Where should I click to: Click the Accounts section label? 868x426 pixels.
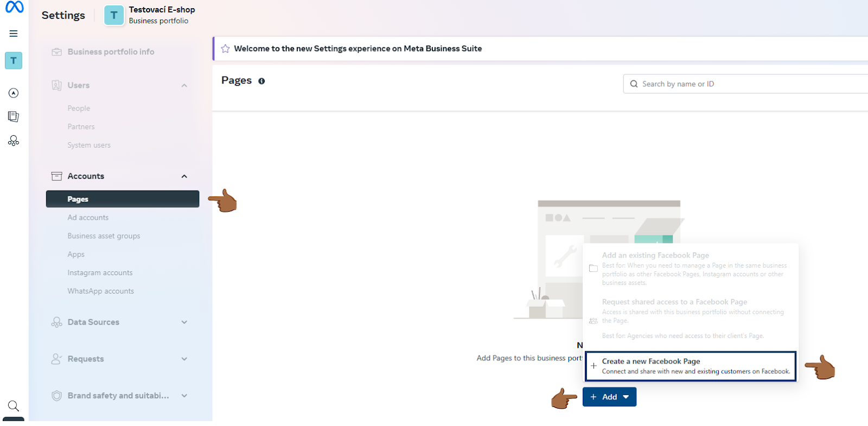[x=86, y=176]
